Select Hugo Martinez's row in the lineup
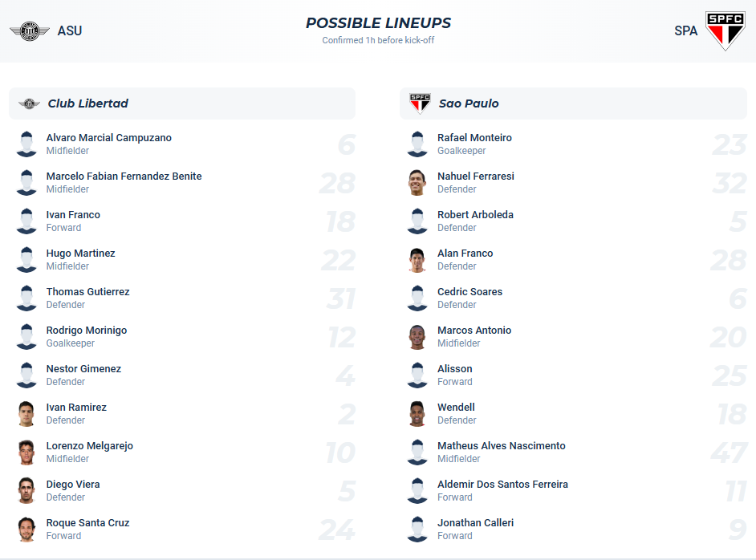 [x=182, y=259]
